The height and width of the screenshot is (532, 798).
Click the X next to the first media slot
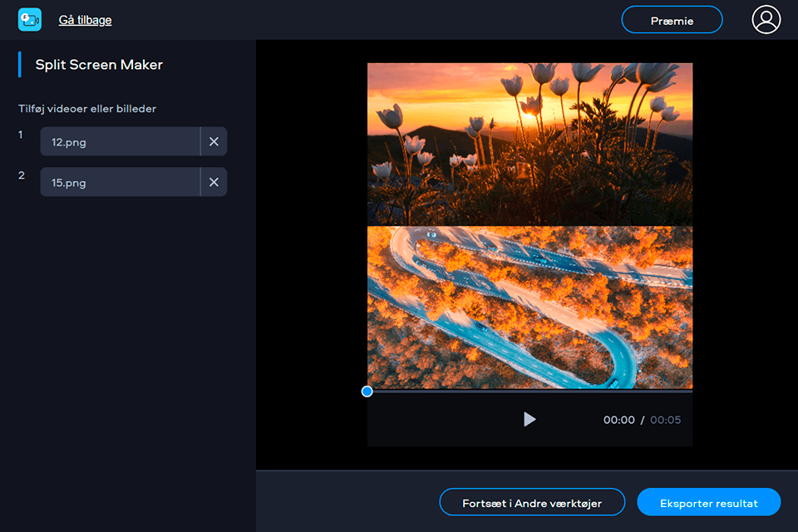pos(214,141)
